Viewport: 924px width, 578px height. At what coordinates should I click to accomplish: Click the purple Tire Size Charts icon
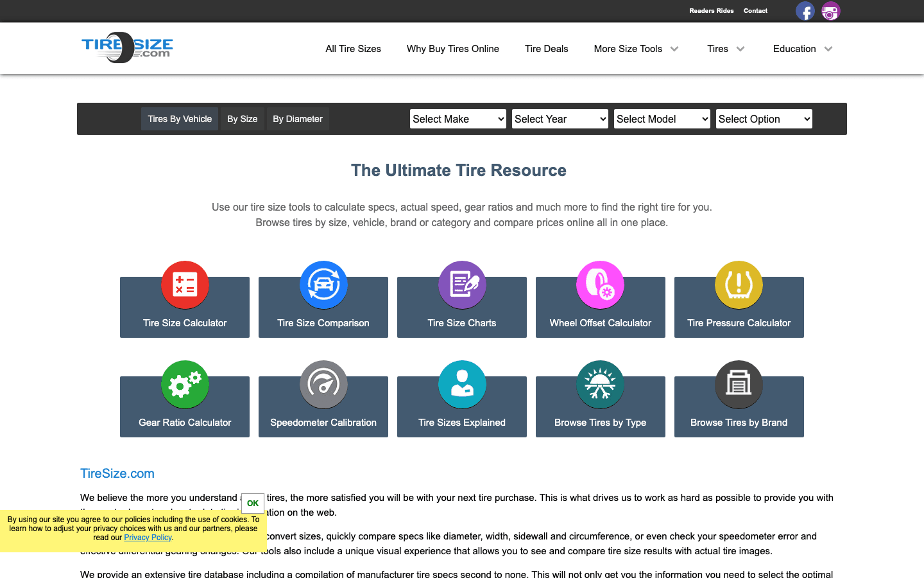[462, 285]
